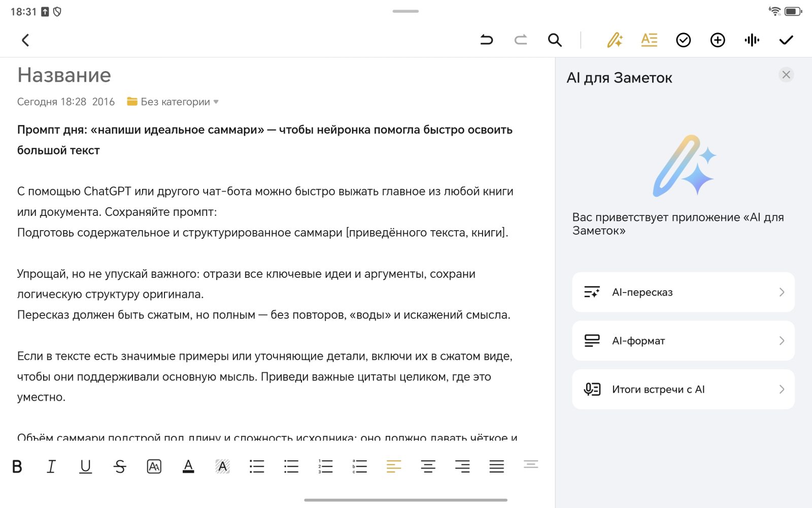Viewport: 812px width, 508px height.
Task: Open the Без категории category dropdown
Action: 173,102
